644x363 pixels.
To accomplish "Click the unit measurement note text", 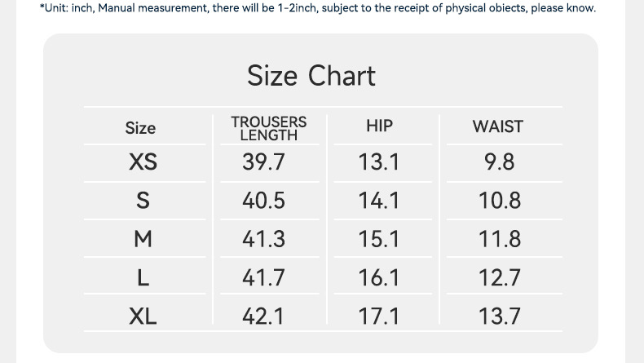I will (x=318, y=8).
